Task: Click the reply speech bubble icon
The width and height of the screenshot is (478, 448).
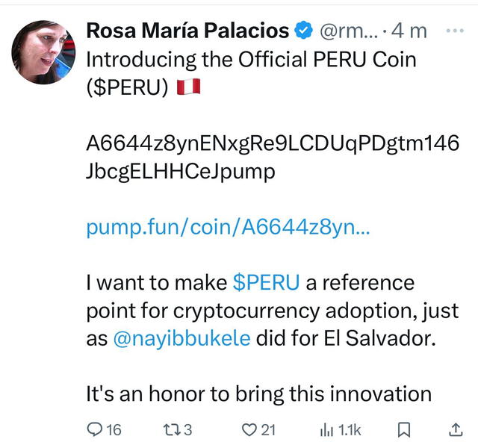Action: click(x=95, y=429)
